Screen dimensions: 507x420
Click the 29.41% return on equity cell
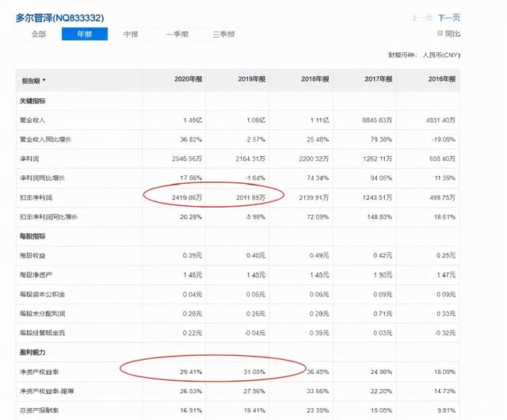(x=191, y=372)
